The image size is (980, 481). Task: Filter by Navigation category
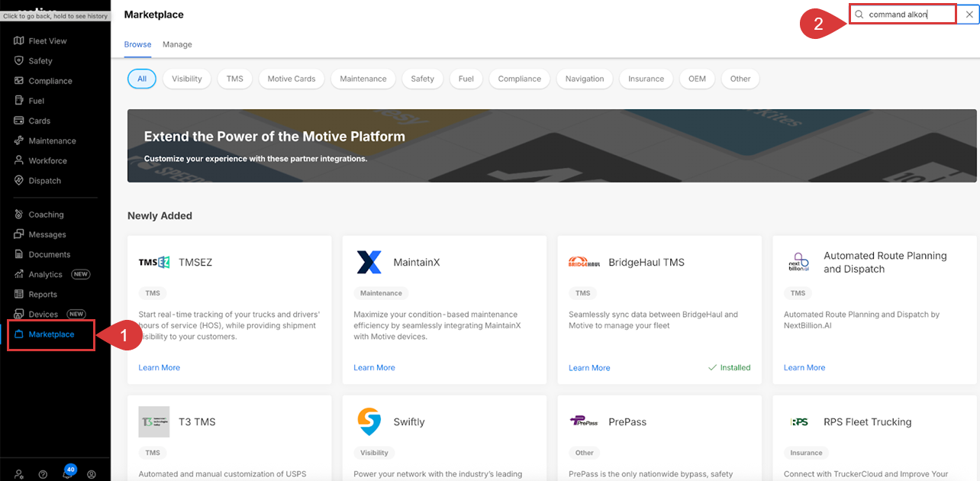585,79
